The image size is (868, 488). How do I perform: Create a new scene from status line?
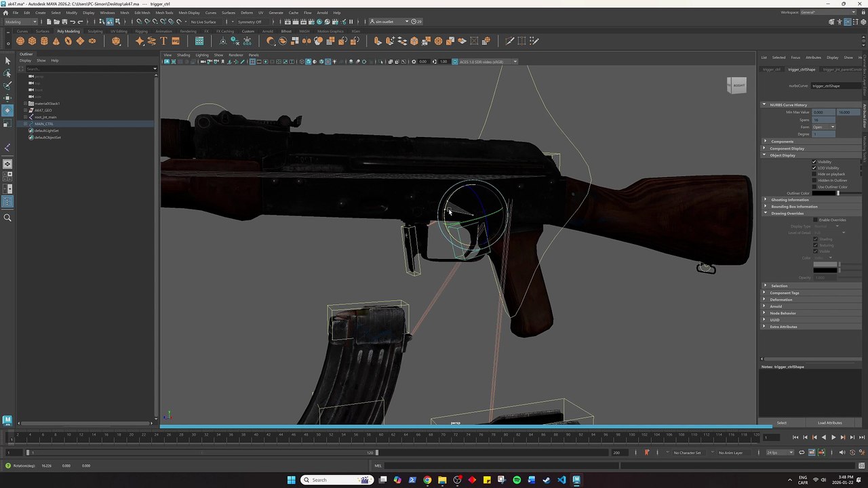[49, 22]
